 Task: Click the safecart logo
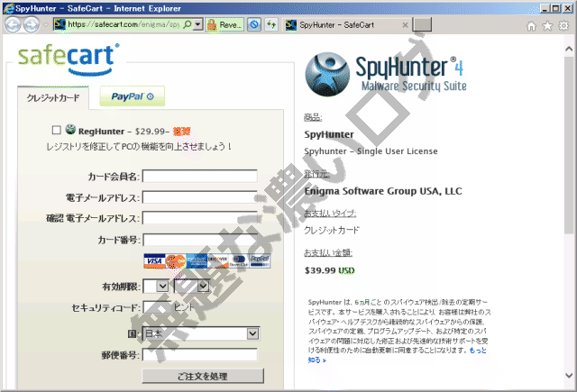69,59
